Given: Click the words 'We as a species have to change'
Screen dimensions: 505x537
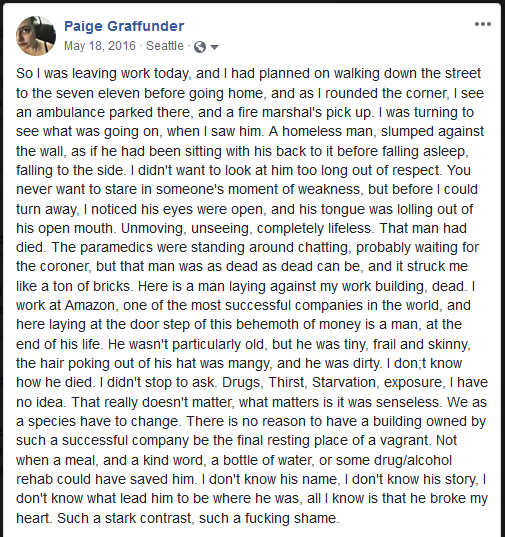Looking at the screenshot, I should click(251, 412).
